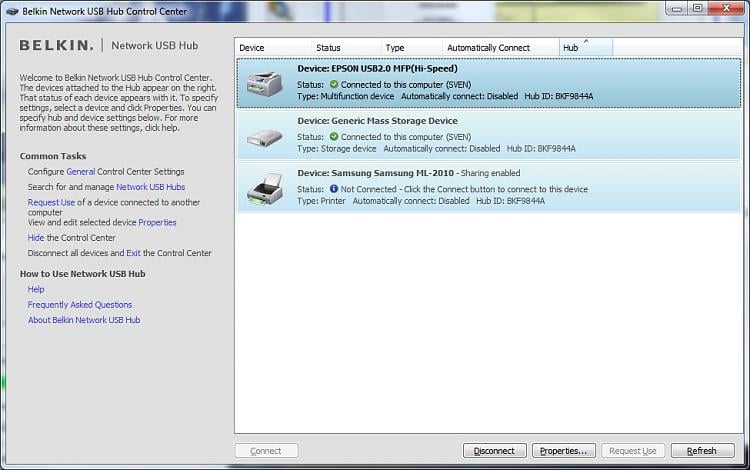Screen dimensions: 750x470
Task: Click the greyed-out Request Use button
Action: pos(633,450)
